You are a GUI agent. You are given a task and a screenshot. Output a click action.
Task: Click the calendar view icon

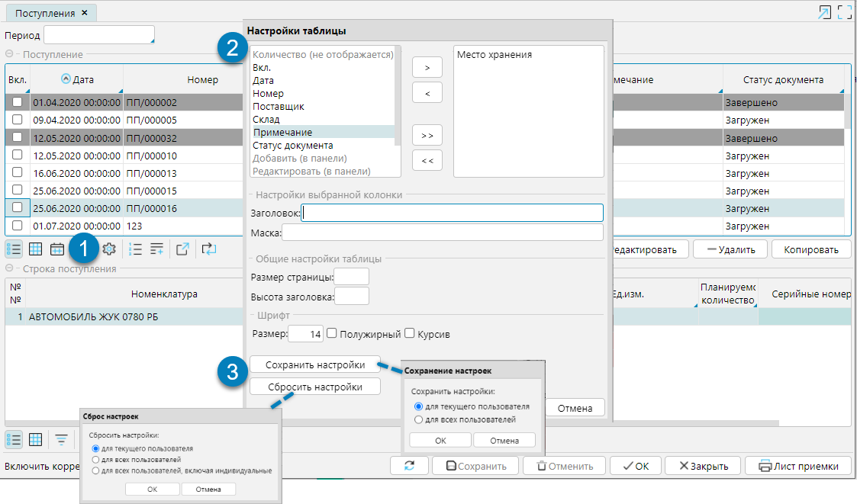pyautogui.click(x=56, y=249)
